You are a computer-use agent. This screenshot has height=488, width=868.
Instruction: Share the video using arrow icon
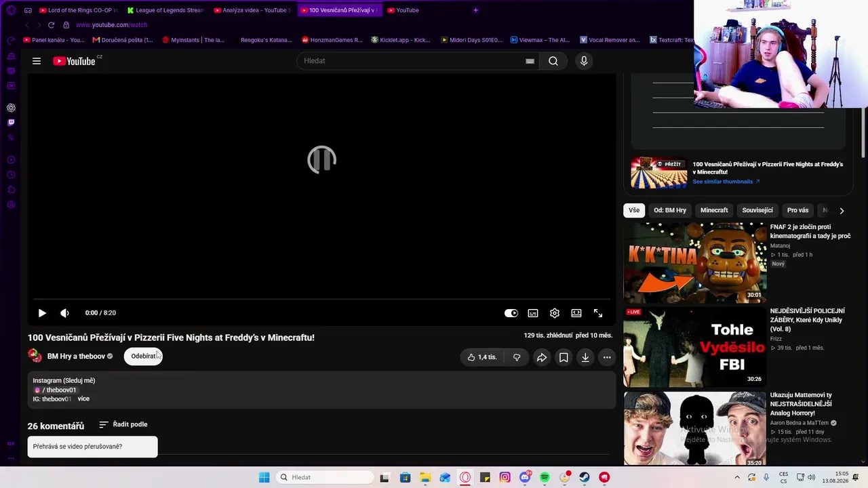pyautogui.click(x=542, y=357)
